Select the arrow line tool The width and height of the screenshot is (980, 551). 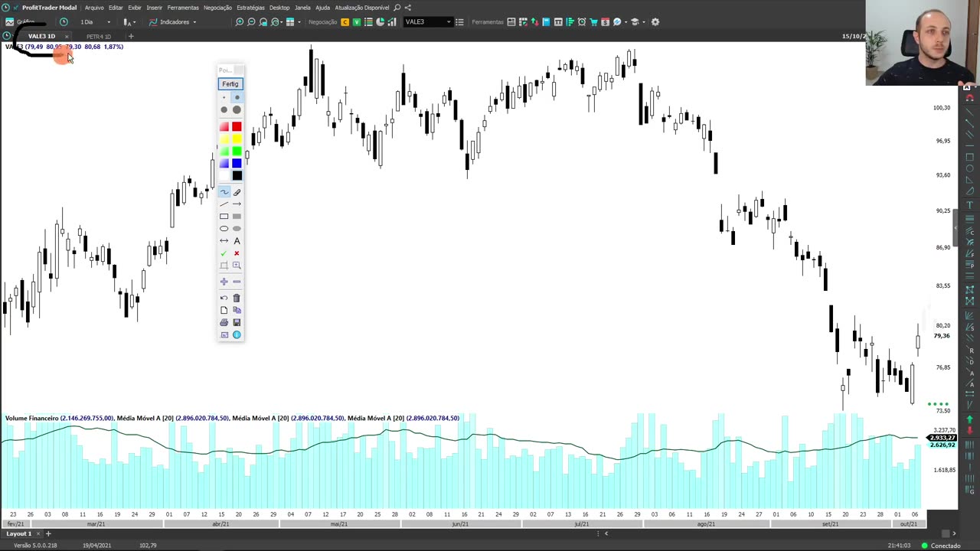(x=237, y=204)
